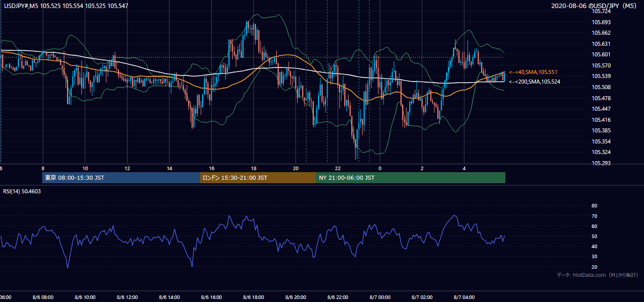Click RSI scale value 40
This screenshot has width=644, height=302.
(x=595, y=246)
